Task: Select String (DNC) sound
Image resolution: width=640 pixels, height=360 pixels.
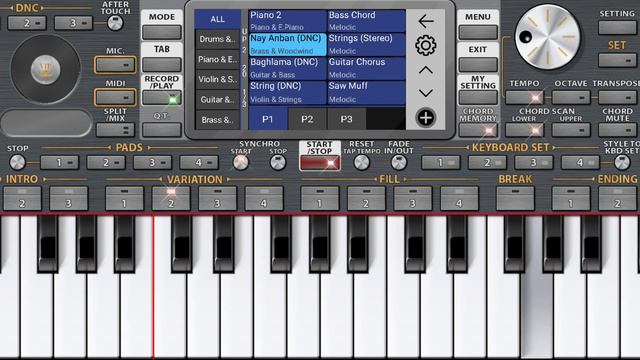Action: tap(287, 93)
